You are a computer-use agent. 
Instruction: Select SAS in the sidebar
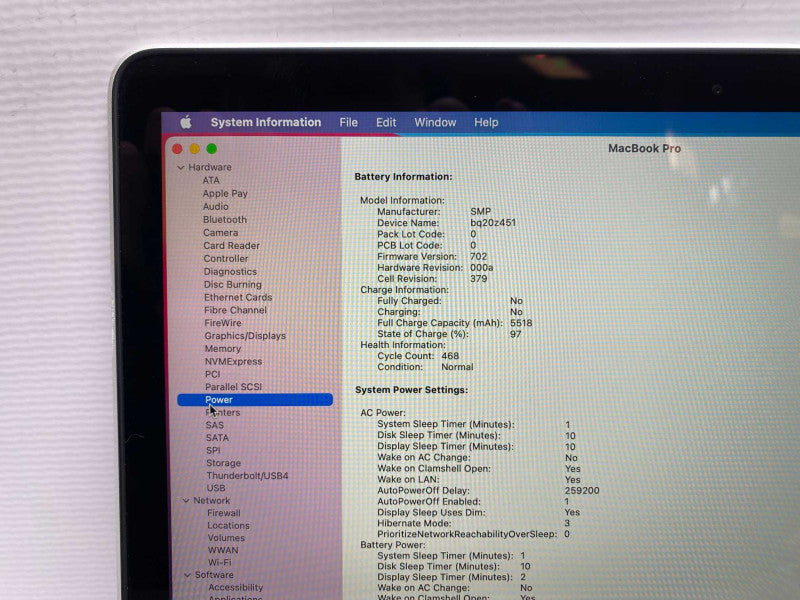pos(215,425)
